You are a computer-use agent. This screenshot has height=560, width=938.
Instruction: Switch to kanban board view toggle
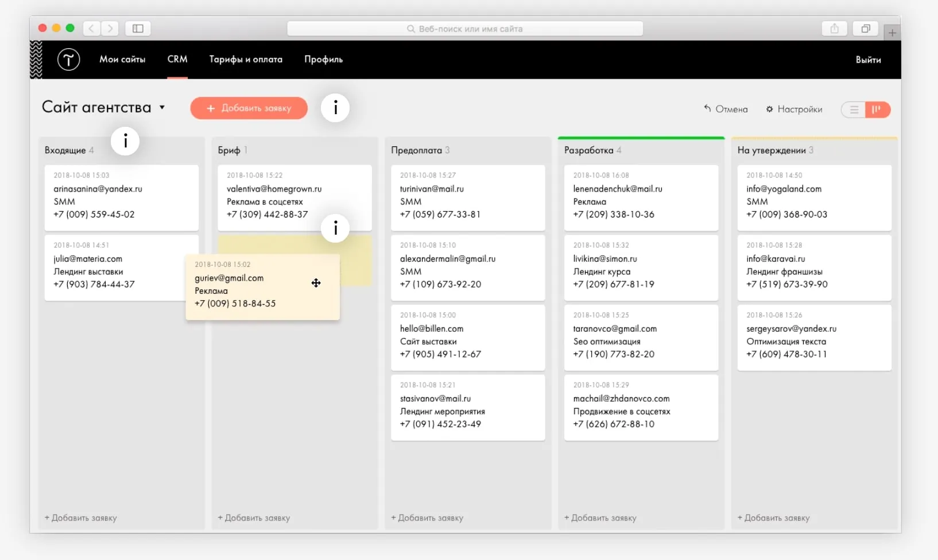877,110
